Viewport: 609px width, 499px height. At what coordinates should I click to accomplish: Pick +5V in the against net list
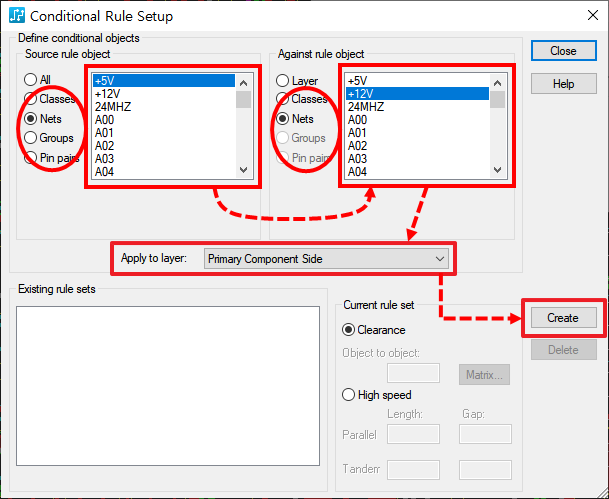click(x=418, y=81)
